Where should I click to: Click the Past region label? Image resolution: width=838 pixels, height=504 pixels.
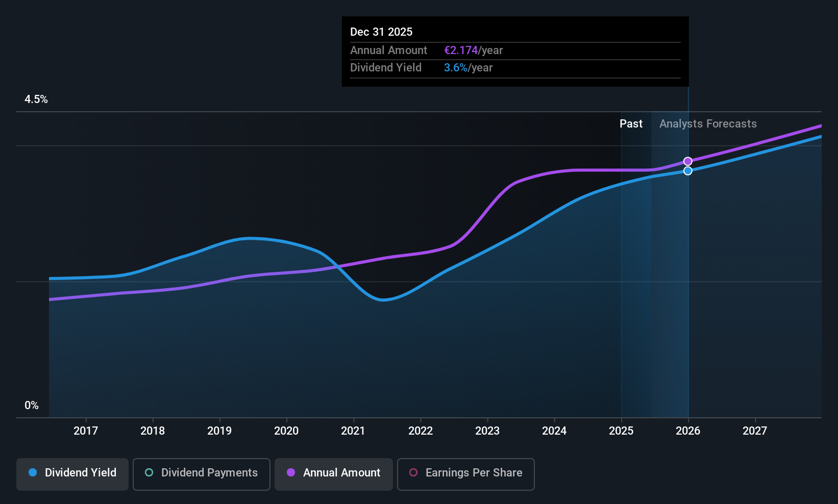pyautogui.click(x=631, y=124)
